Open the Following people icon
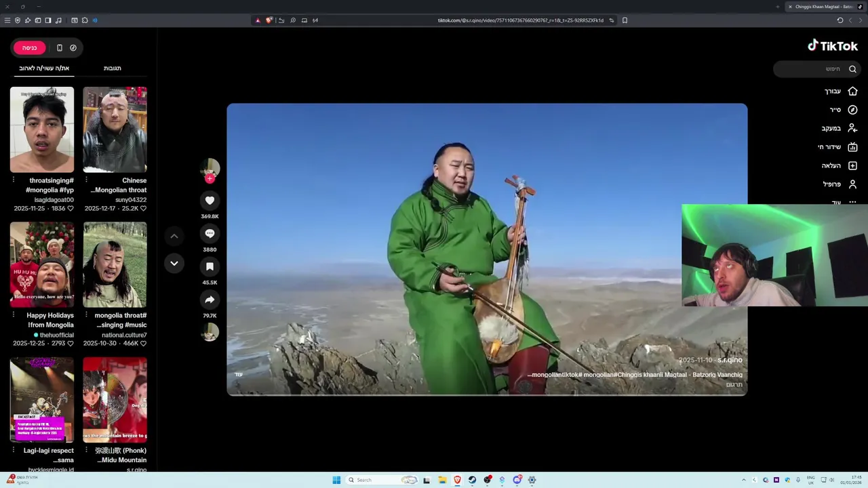868x488 pixels. pyautogui.click(x=852, y=128)
